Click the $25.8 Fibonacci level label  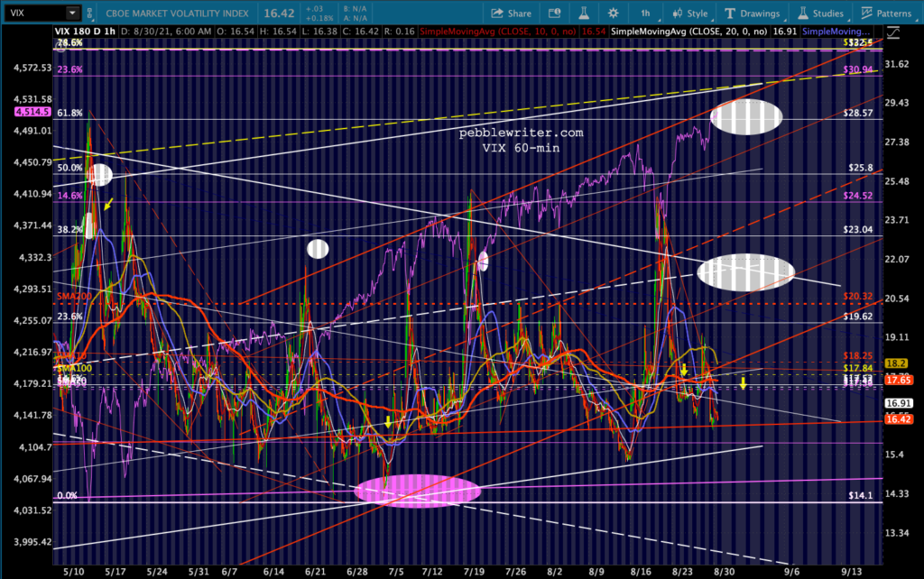pyautogui.click(x=860, y=168)
